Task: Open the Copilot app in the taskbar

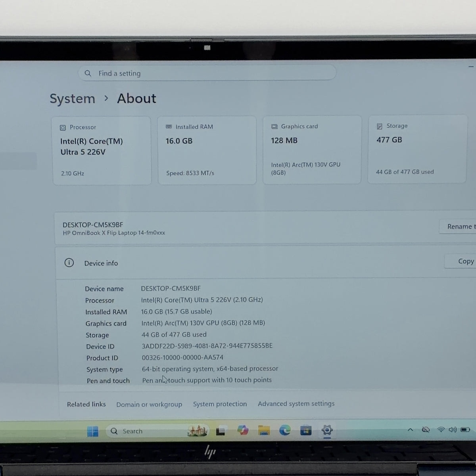Action: coord(243,430)
